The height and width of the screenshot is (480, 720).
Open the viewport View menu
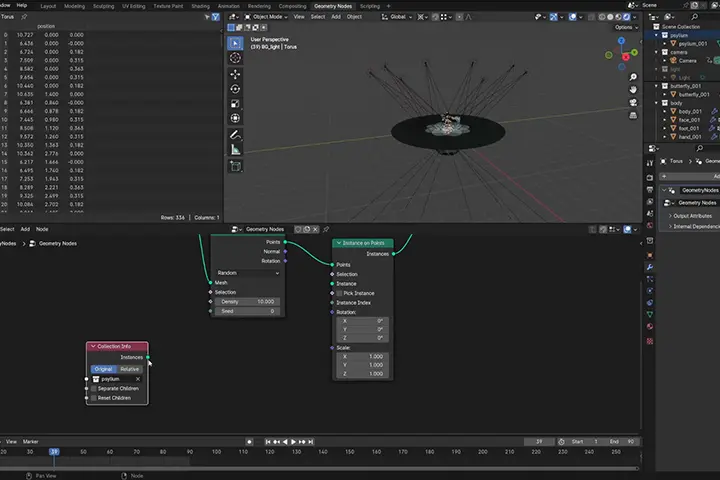point(299,17)
